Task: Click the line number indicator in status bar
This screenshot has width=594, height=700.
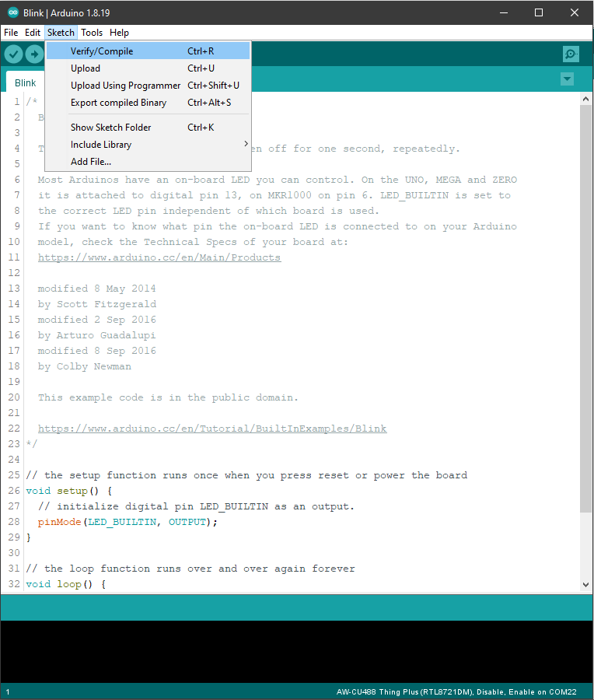Action: tap(8, 692)
